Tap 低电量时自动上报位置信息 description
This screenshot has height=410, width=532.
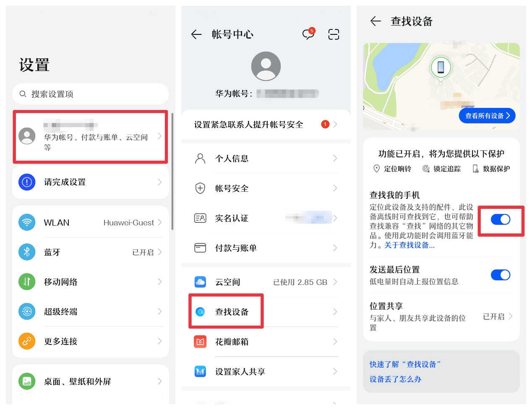click(414, 282)
